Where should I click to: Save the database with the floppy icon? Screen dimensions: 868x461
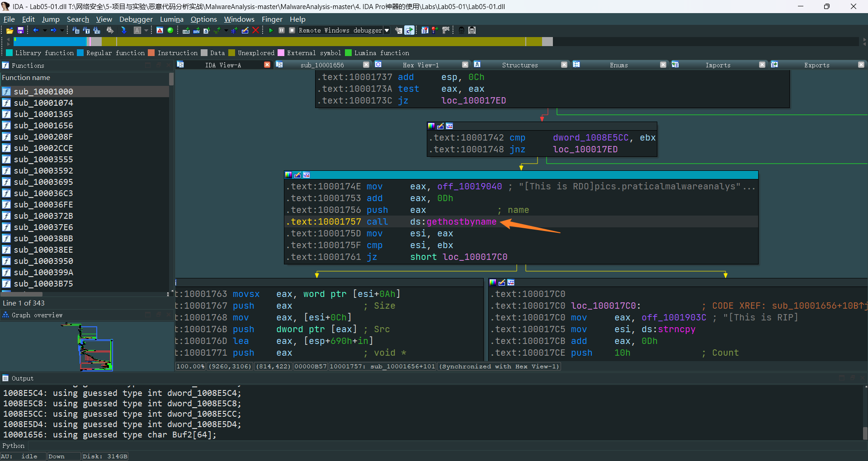coord(20,30)
